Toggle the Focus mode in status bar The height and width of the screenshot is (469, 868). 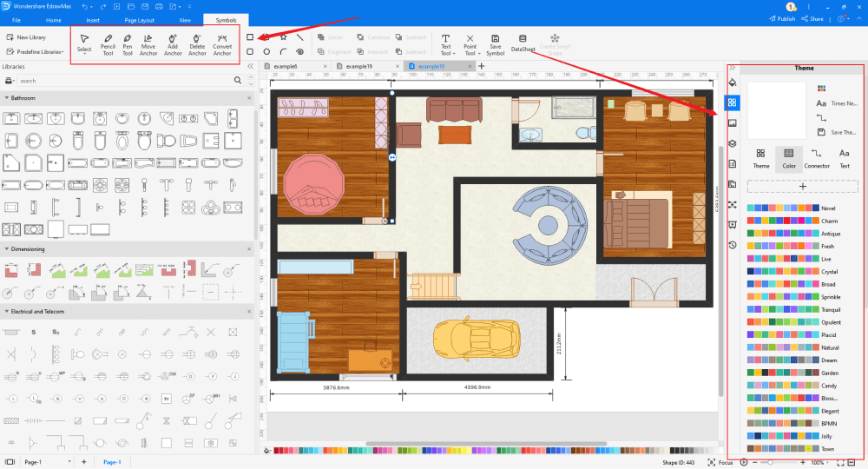pyautogui.click(x=720, y=462)
